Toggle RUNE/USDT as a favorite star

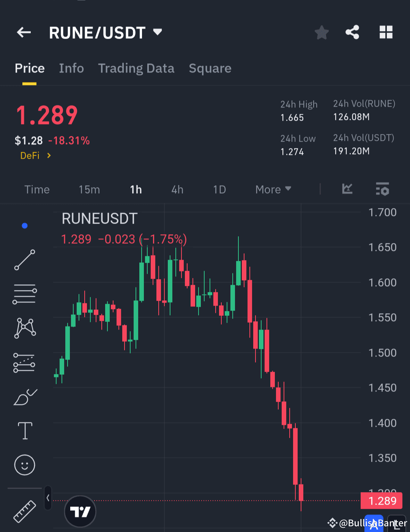point(322,32)
